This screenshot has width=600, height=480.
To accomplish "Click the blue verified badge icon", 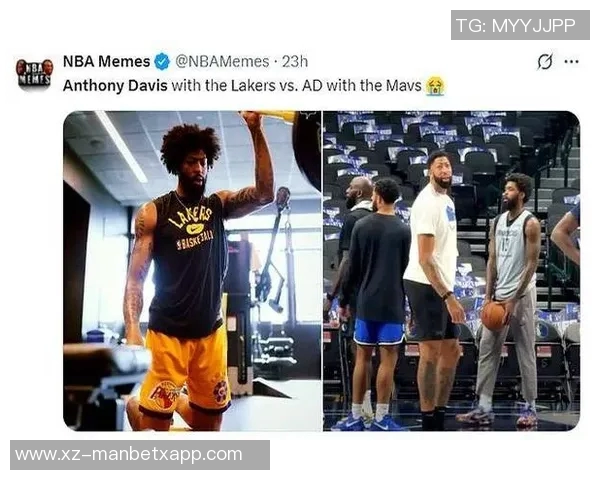I will coord(162,62).
